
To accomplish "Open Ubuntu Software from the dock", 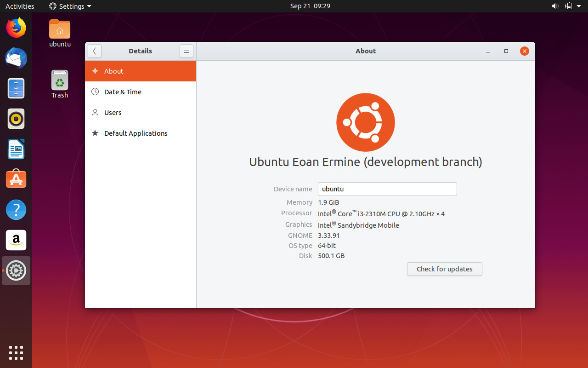I will click(16, 179).
